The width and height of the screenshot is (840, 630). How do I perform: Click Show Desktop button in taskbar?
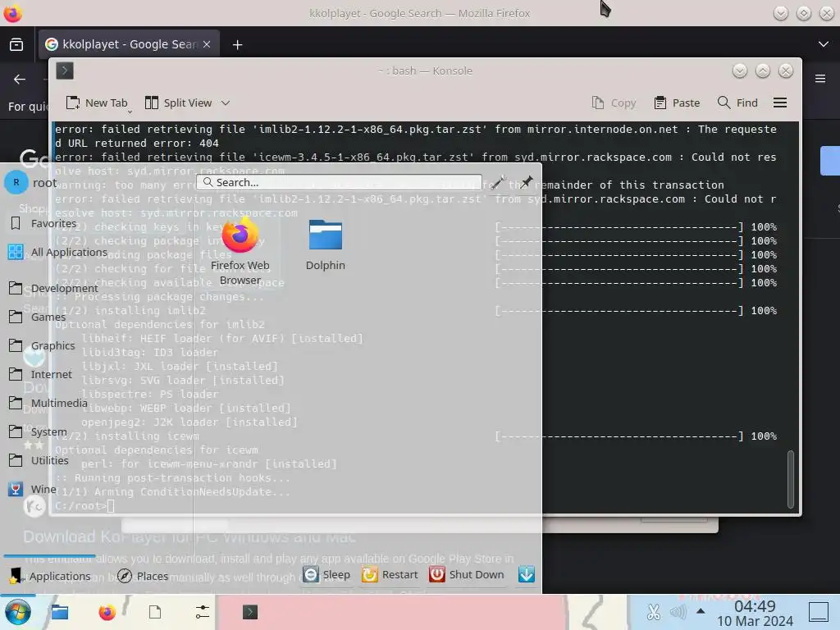(x=818, y=612)
